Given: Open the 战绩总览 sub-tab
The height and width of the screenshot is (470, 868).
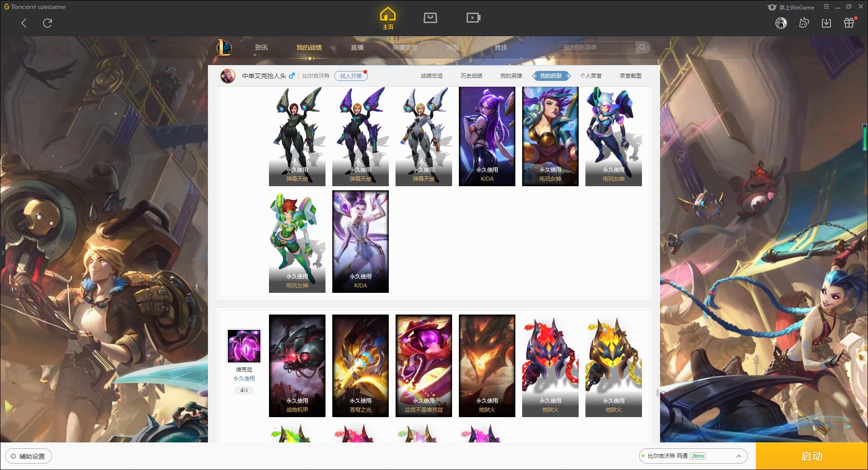Looking at the screenshot, I should coord(432,76).
